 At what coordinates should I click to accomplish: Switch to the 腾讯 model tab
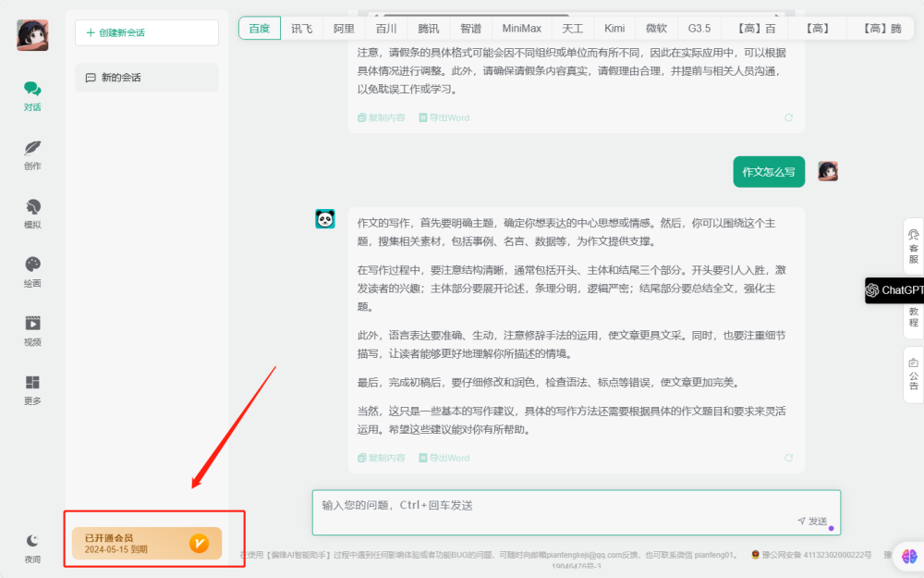429,29
